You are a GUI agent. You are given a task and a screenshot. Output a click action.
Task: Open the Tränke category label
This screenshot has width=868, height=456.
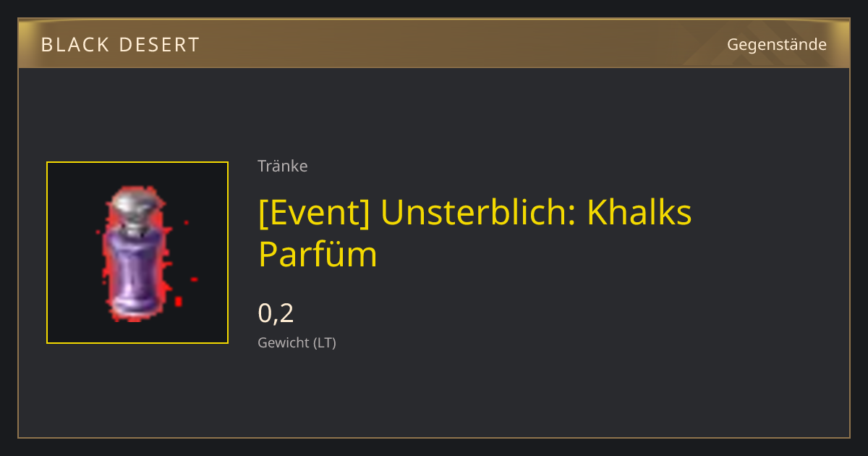283,166
